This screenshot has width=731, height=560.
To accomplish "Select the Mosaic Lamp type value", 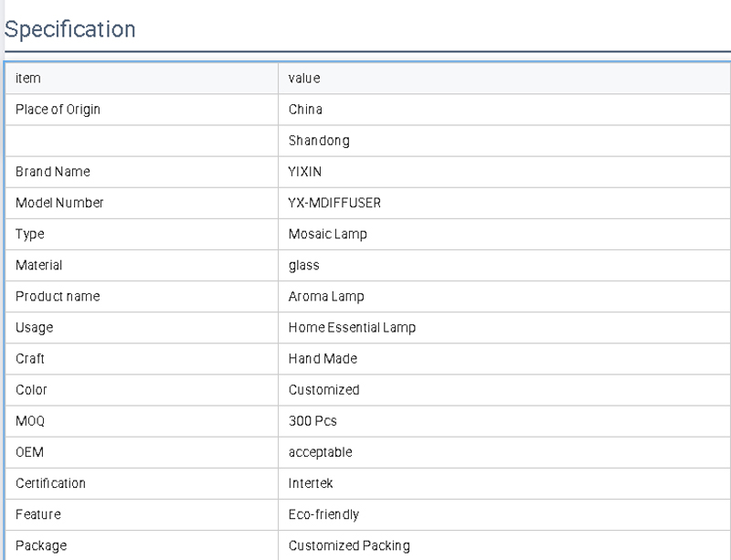I will click(x=327, y=234).
